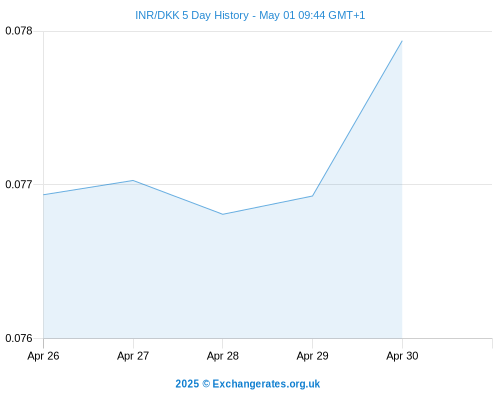Open the Exchangerates.org.uk copyright link
495x400 pixels.
click(x=248, y=384)
